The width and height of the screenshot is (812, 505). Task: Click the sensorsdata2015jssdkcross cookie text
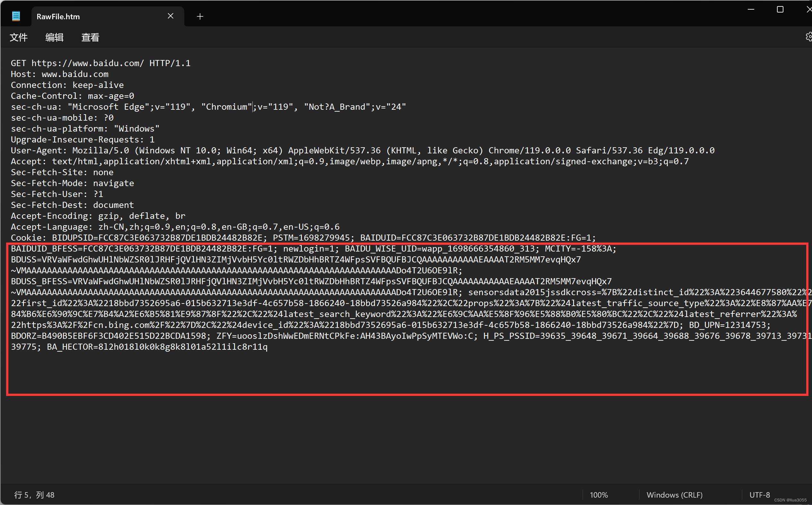[x=639, y=292]
